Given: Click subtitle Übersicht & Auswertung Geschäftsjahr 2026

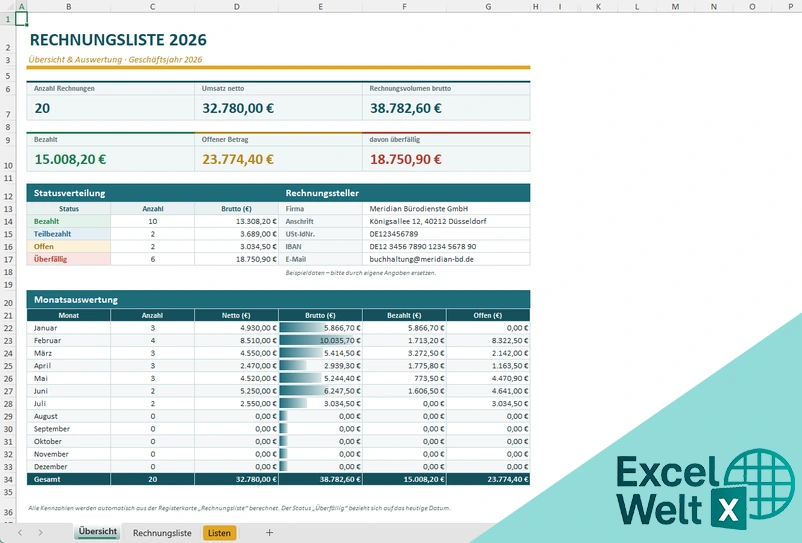Looking at the screenshot, I should [x=115, y=60].
